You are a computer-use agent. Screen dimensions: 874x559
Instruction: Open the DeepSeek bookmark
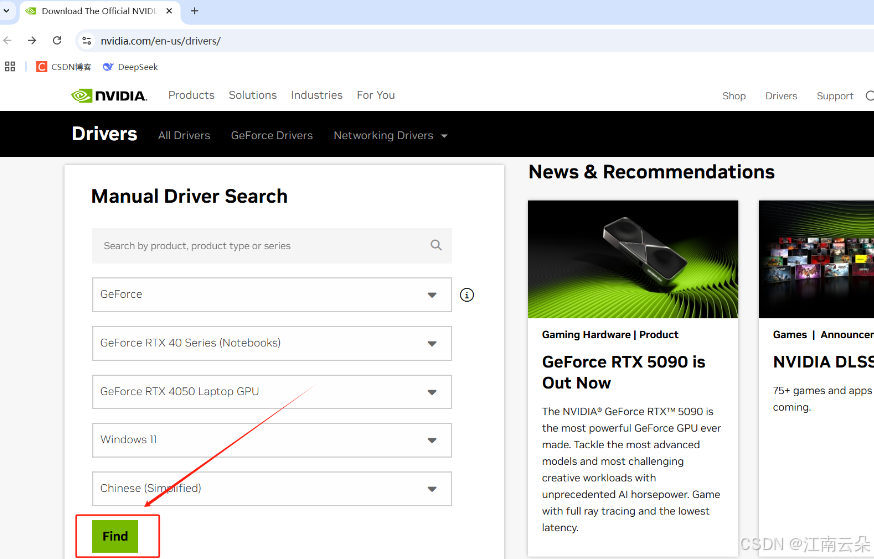[130, 67]
